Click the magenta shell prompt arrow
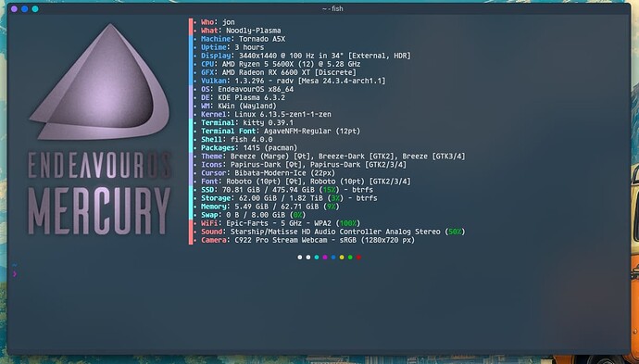Viewport: 639px width, 364px height. [15, 273]
